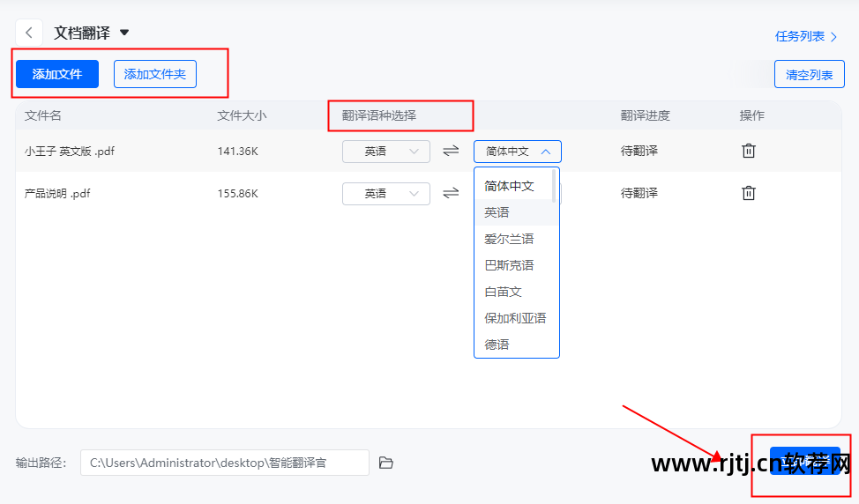This screenshot has width=859, height=504.
Task: Collapse the 简体中文 target language dropdown
Action: click(518, 152)
